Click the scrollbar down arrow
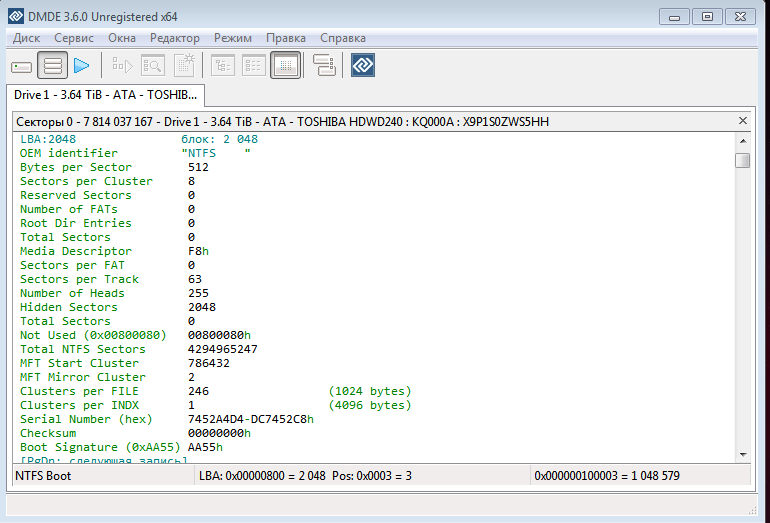 pyautogui.click(x=742, y=455)
